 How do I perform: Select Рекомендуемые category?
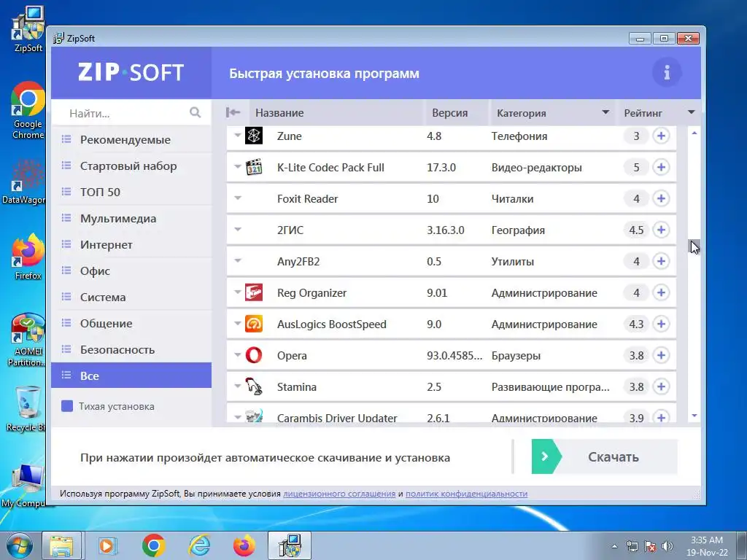[131, 139]
